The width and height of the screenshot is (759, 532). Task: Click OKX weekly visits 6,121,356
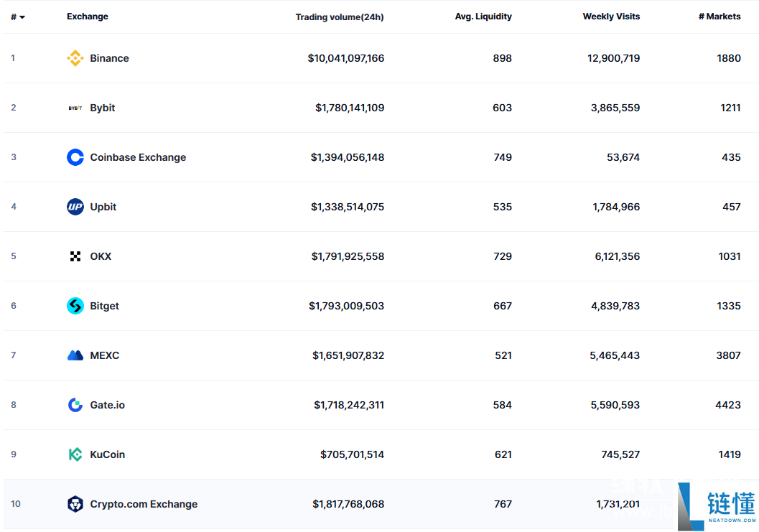point(617,256)
